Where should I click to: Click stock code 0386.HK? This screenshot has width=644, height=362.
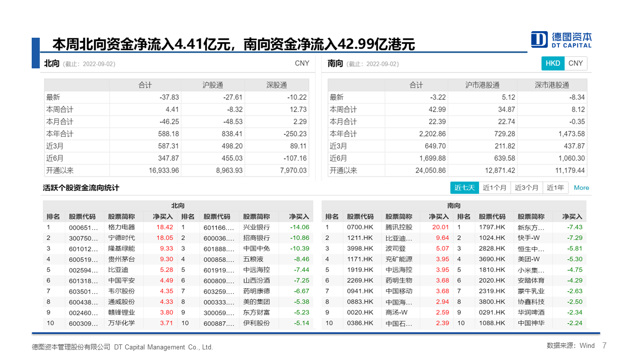point(360,323)
